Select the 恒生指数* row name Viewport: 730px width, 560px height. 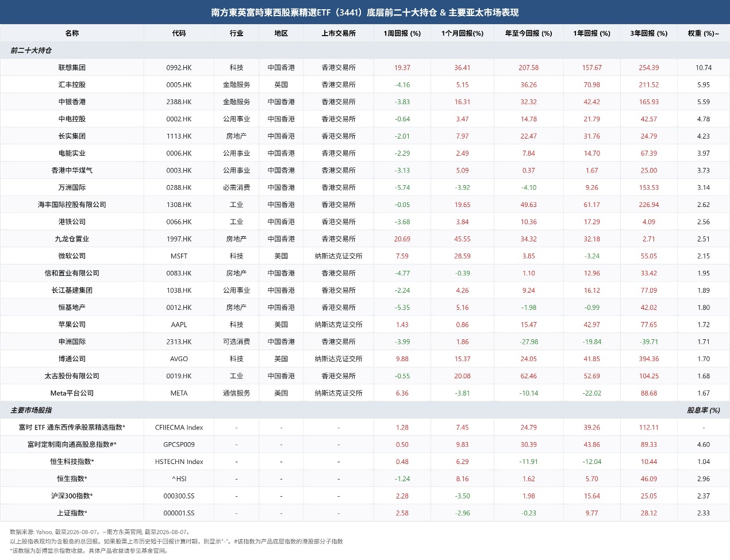tap(72, 479)
